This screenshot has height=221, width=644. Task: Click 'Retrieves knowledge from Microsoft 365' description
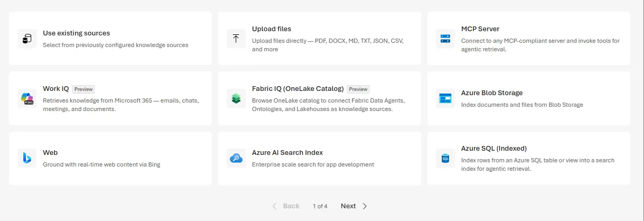121,105
